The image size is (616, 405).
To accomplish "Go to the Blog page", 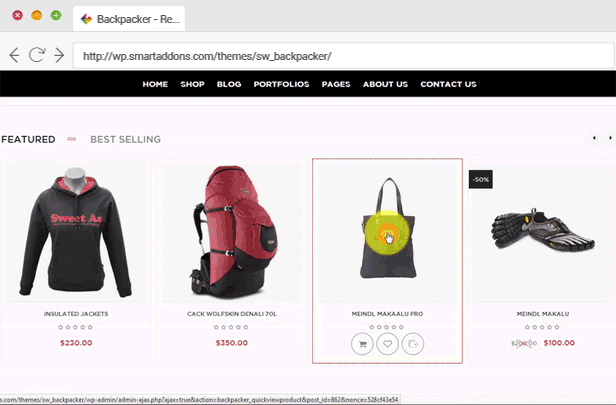I will pyautogui.click(x=229, y=84).
